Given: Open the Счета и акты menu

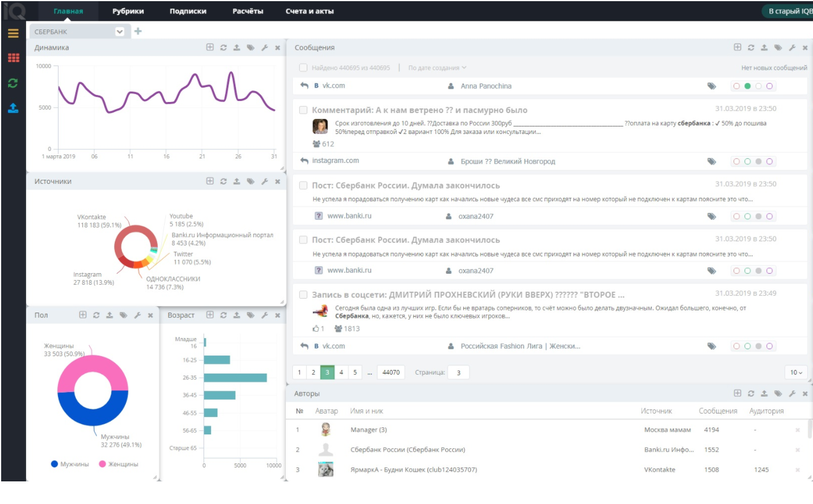Looking at the screenshot, I should (x=310, y=11).
